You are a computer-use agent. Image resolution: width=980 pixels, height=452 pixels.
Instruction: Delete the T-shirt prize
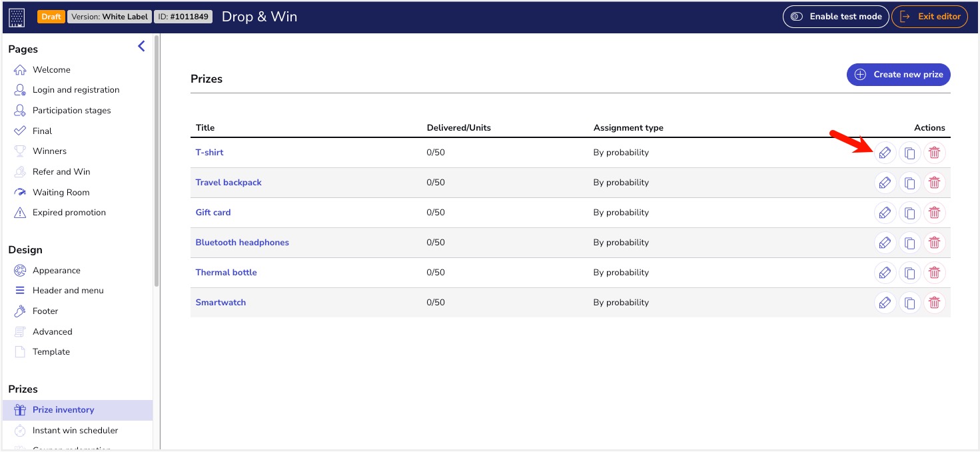tap(934, 153)
